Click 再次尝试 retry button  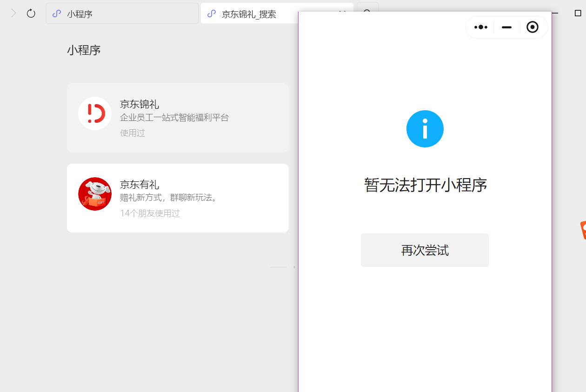425,250
